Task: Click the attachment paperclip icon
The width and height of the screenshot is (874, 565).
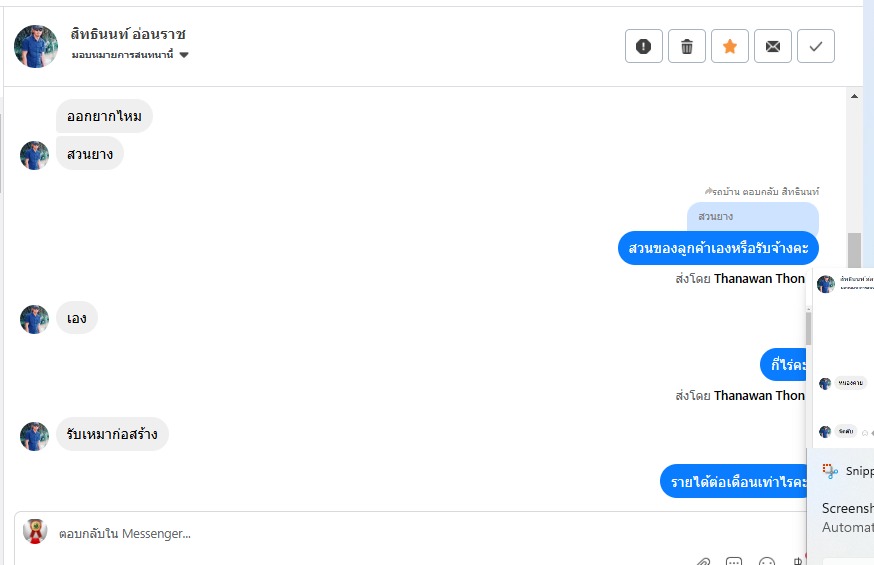Action: (703, 561)
